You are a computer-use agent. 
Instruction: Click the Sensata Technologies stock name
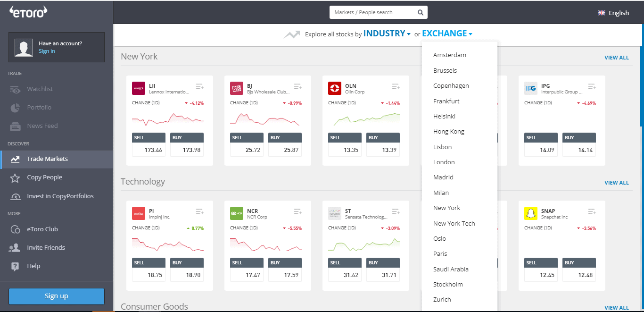coord(366,217)
